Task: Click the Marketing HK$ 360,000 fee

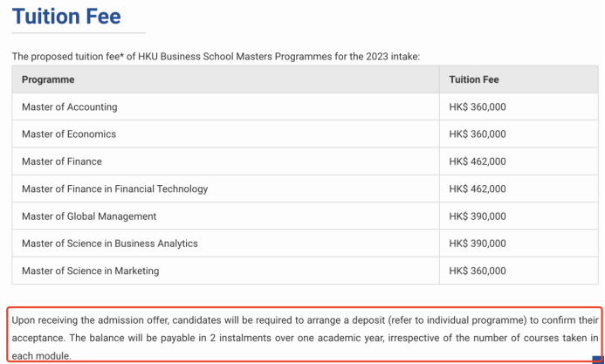Action: 478,271
